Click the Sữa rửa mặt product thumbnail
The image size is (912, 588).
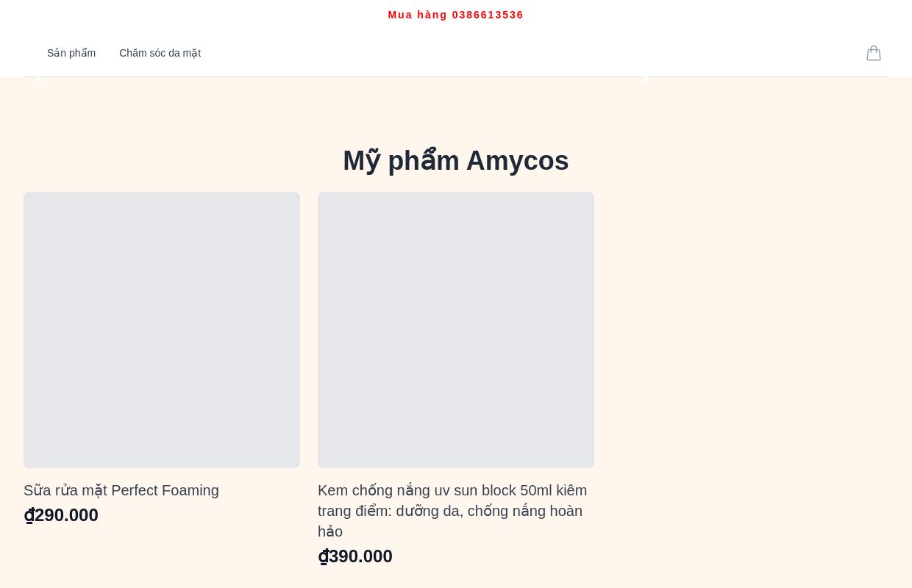click(x=162, y=330)
